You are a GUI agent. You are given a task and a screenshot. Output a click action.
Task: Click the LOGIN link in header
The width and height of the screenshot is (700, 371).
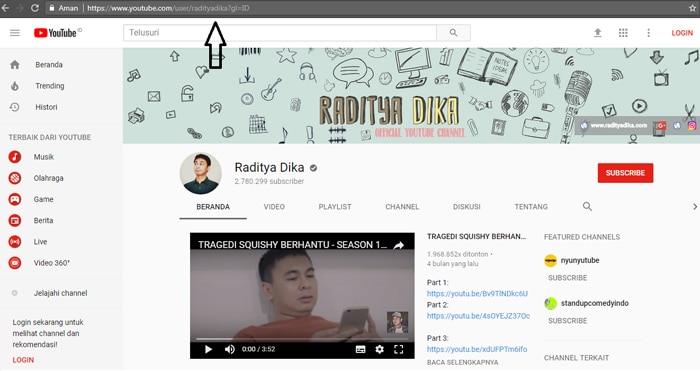click(682, 33)
